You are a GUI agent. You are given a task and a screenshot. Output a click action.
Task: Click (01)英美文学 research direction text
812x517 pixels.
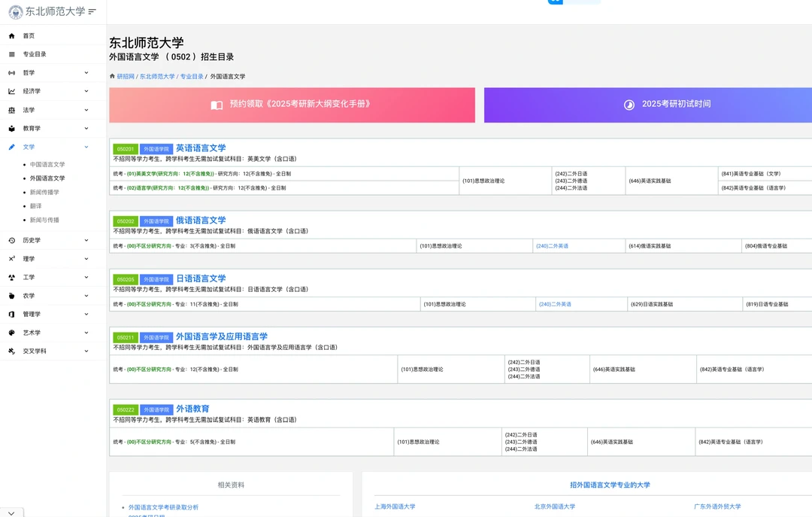coord(171,174)
